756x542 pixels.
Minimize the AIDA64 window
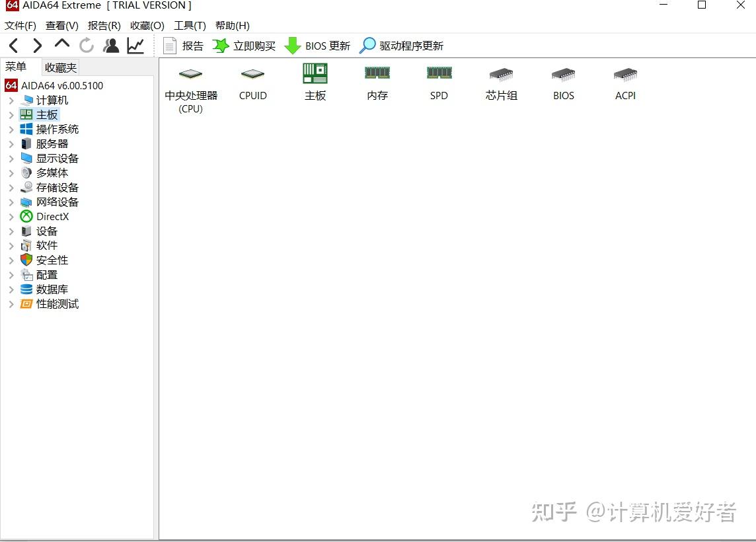coord(664,5)
